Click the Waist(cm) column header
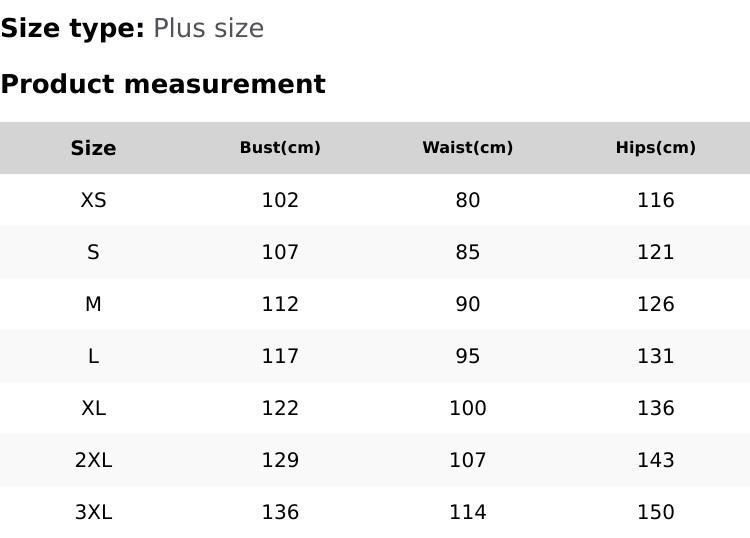The image size is (750, 538). [x=467, y=148]
